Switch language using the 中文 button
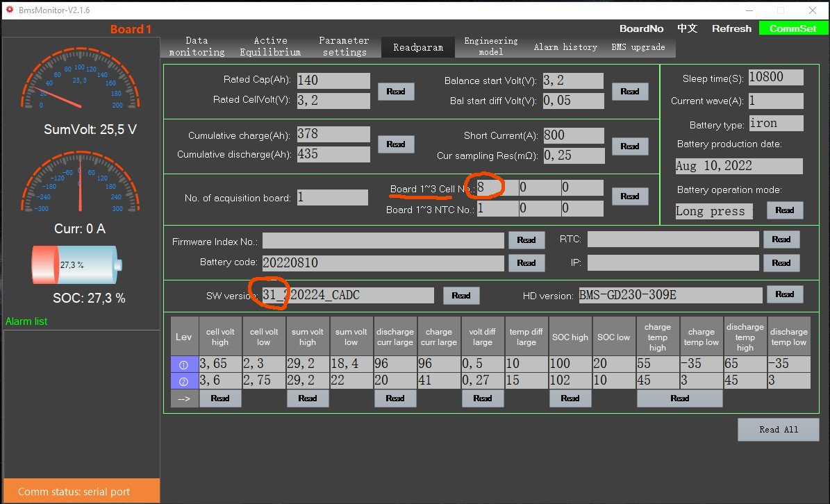 (687, 28)
